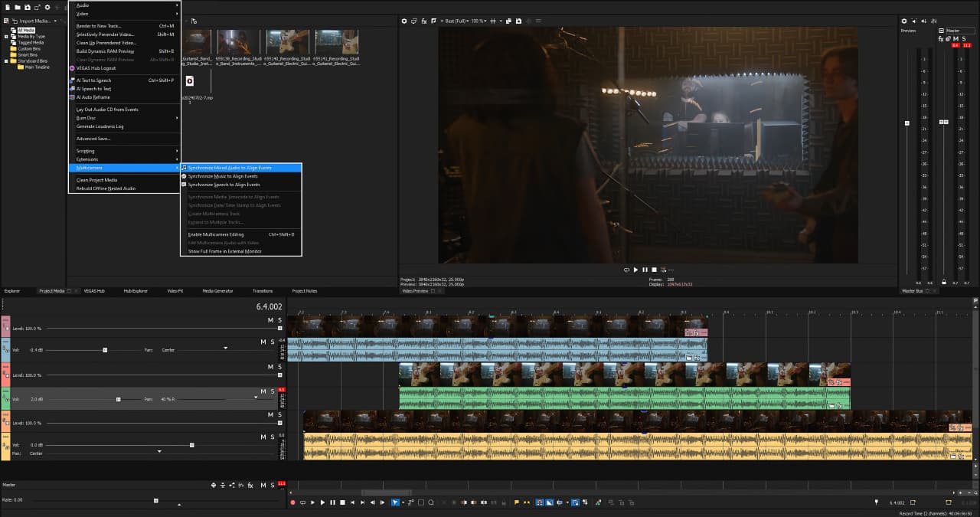
Task: Select the Zoom Edit tool on the transport toolbar
Action: [x=430, y=502]
